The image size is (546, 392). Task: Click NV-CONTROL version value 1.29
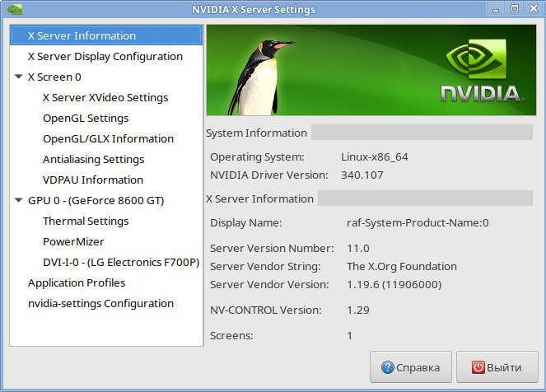tap(358, 310)
